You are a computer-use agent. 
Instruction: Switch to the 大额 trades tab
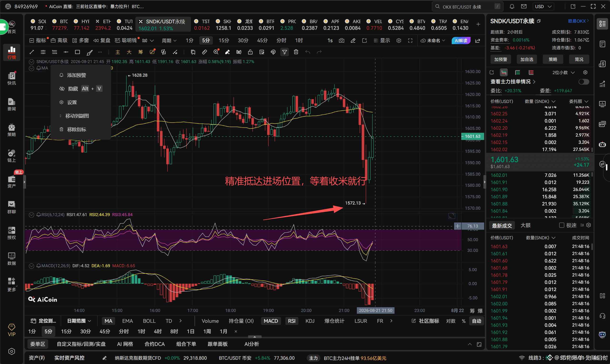[x=525, y=225]
